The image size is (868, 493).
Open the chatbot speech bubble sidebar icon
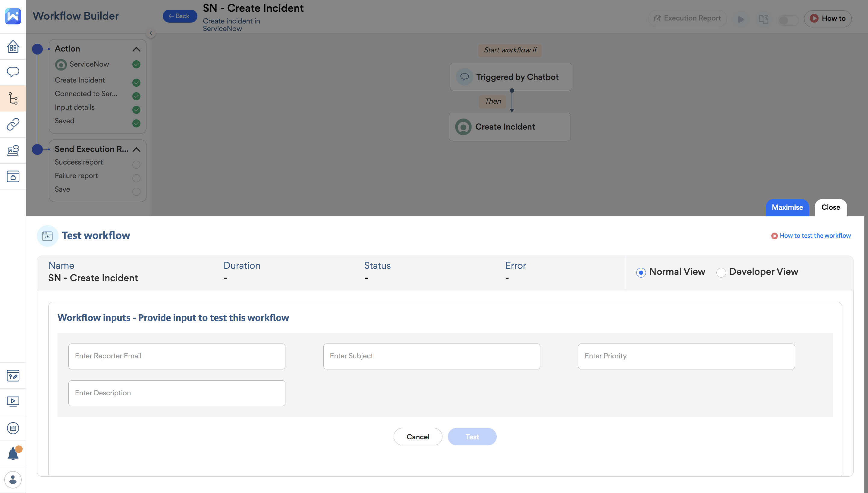[x=13, y=72]
